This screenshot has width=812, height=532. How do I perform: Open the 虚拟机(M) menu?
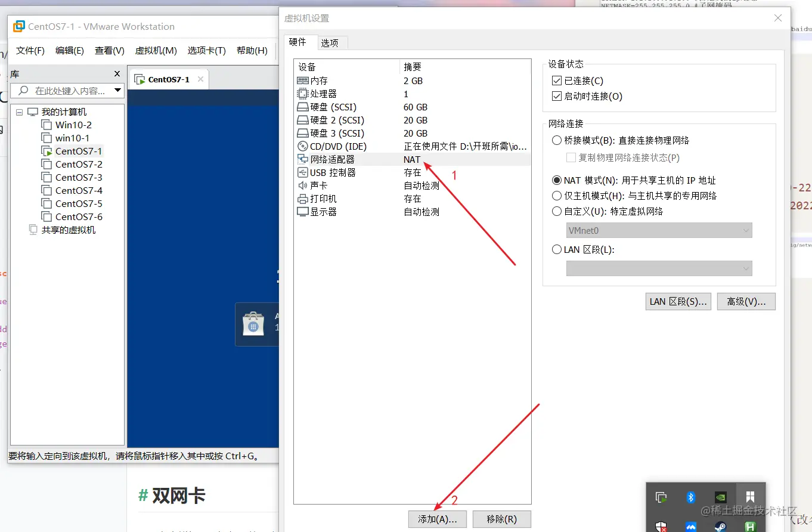156,51
